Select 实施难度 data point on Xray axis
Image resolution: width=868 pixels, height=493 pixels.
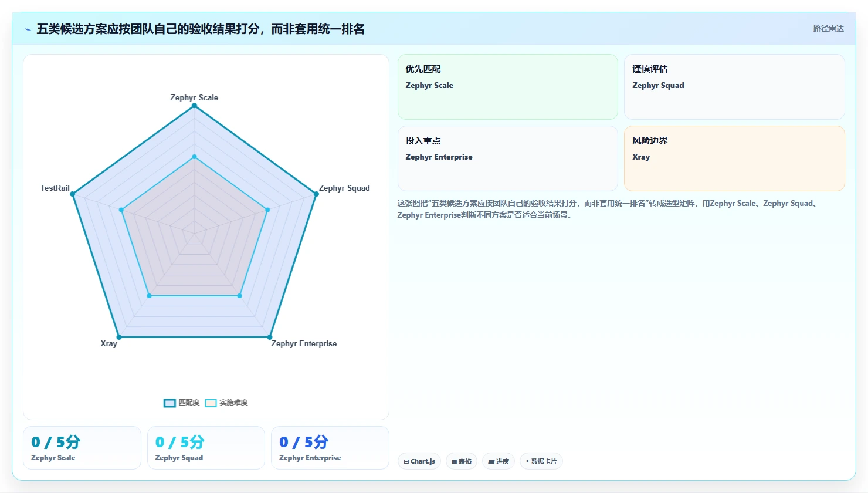point(149,296)
